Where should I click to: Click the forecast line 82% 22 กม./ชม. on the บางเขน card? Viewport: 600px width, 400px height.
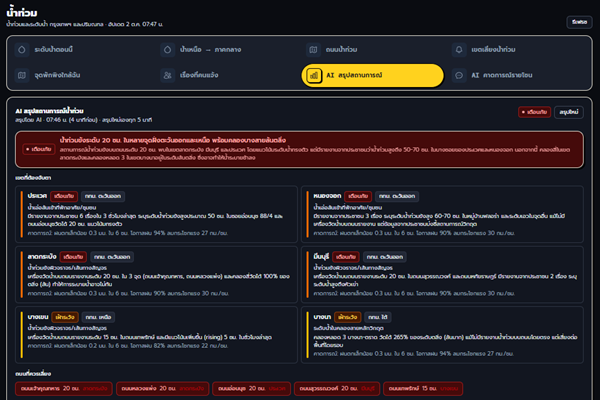127,346
